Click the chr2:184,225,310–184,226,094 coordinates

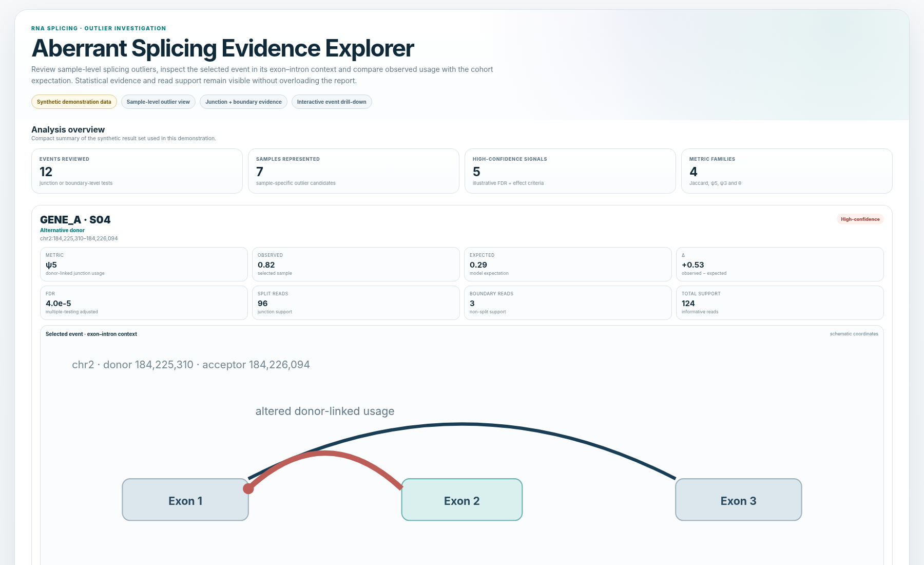pyautogui.click(x=79, y=238)
